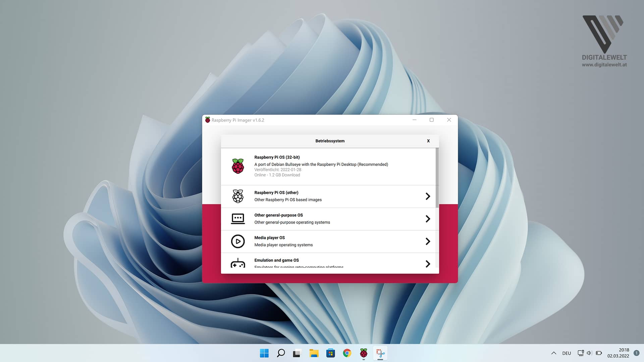
Task: Expand Other general-purpose OS chevron
Action: [x=428, y=219]
